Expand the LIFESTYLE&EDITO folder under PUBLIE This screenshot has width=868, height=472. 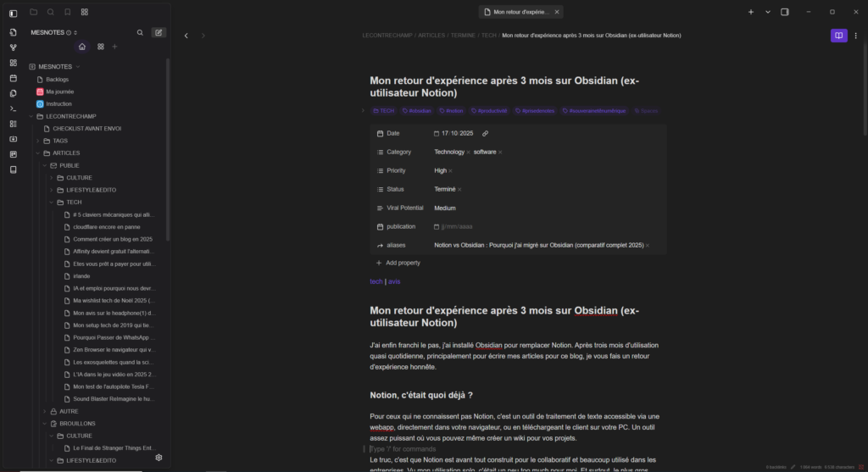(x=52, y=190)
